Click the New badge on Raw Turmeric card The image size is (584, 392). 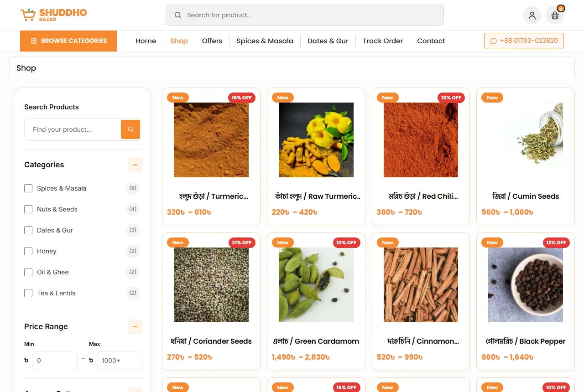pos(283,98)
